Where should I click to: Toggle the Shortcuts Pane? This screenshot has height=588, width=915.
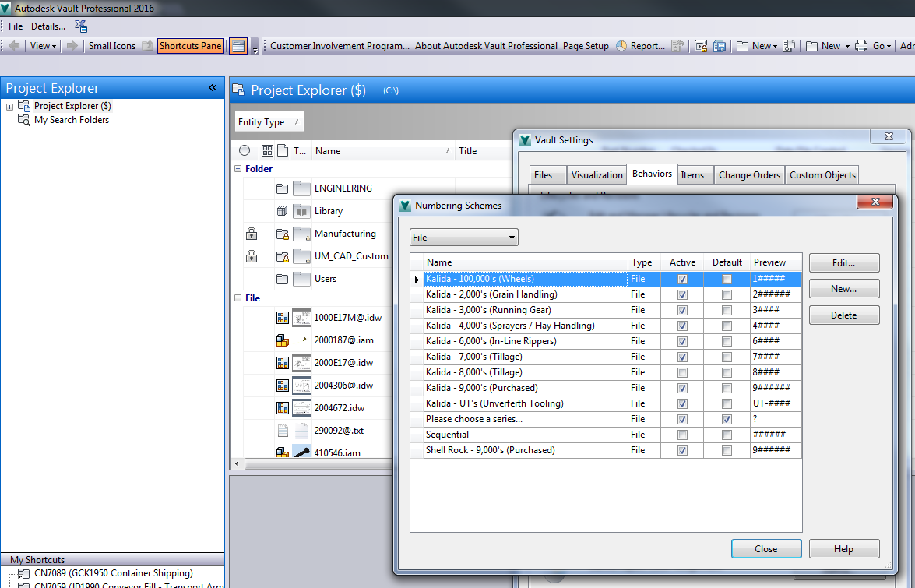click(190, 45)
